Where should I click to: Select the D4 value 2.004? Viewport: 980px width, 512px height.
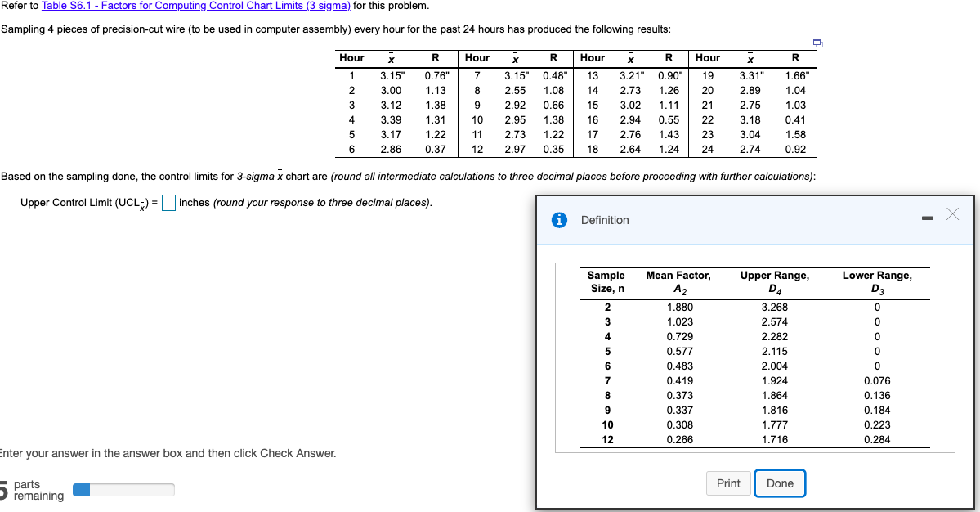(x=774, y=366)
